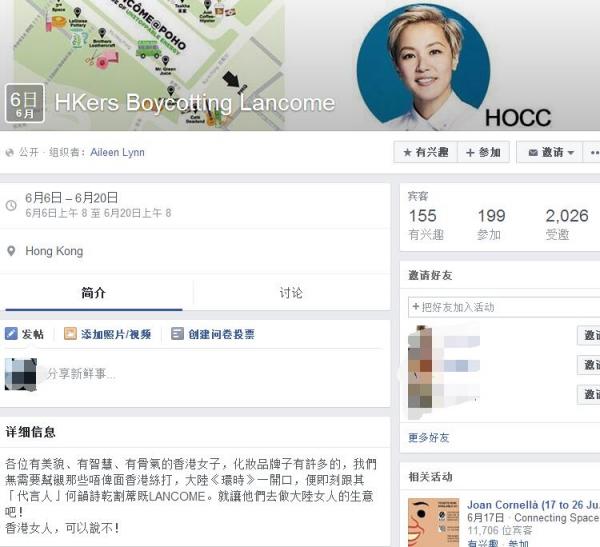Click the 发帖 pencil post icon
This screenshot has height=547, width=600.
pyautogui.click(x=11, y=333)
